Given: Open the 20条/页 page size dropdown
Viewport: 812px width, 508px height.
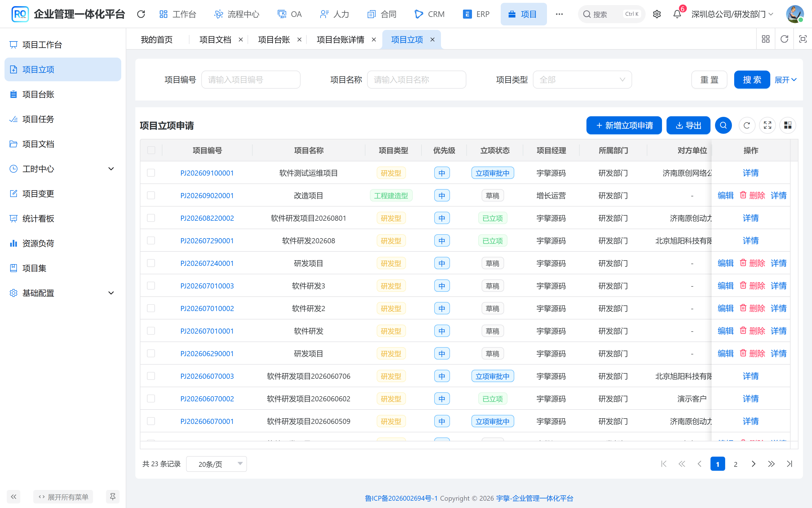Looking at the screenshot, I should click(x=217, y=464).
